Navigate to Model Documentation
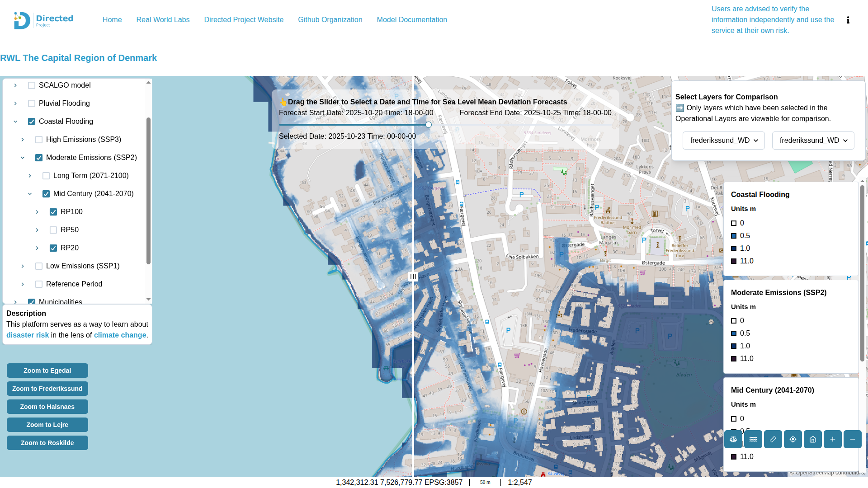 [412, 19]
